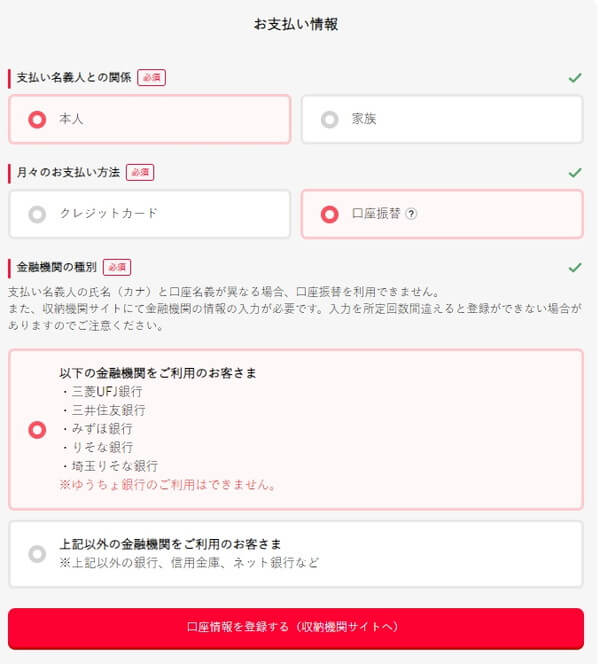Screen dimensions: 600x664
Task: Click 必須 badge beside 月々のお支払い方法
Action: 140,172
